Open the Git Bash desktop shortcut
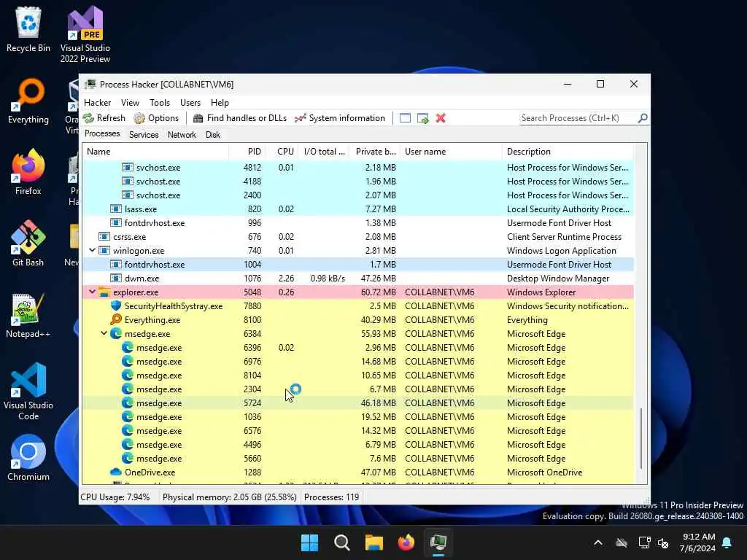This screenshot has width=747, height=560. click(x=28, y=244)
